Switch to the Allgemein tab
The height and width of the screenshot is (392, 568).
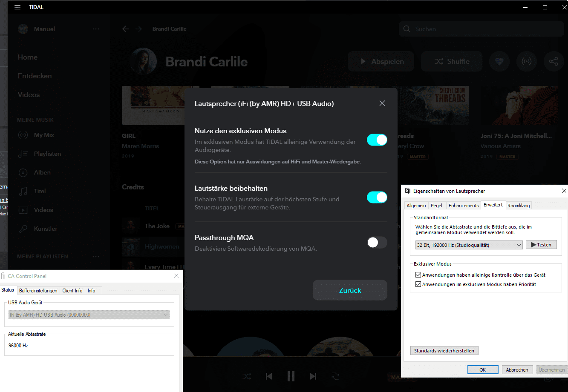point(416,205)
